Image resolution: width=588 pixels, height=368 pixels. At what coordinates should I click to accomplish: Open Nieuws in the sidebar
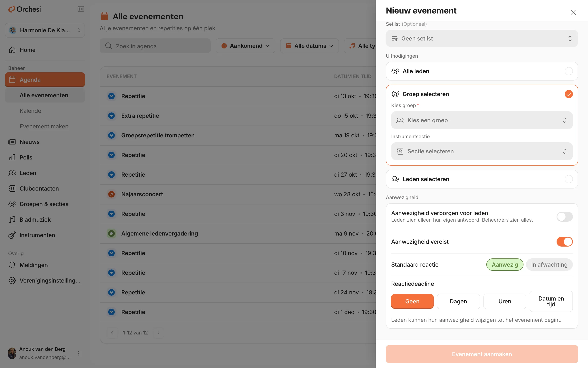point(45,142)
